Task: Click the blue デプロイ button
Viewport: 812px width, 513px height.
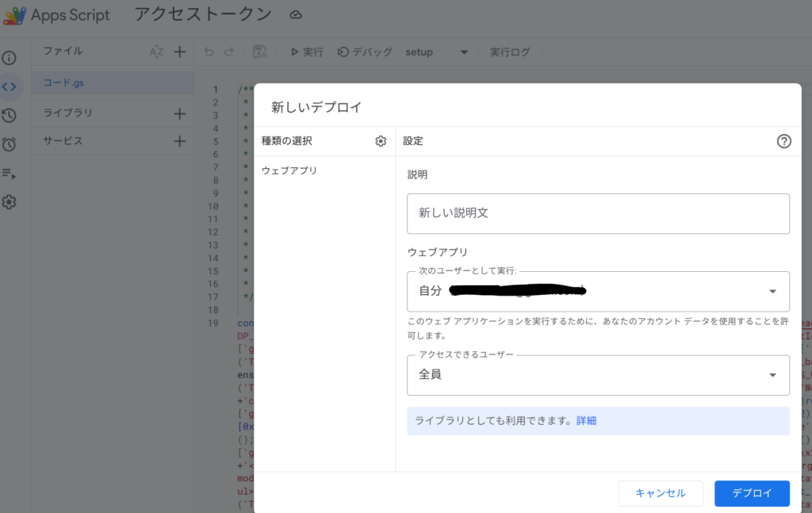Action: click(x=751, y=493)
